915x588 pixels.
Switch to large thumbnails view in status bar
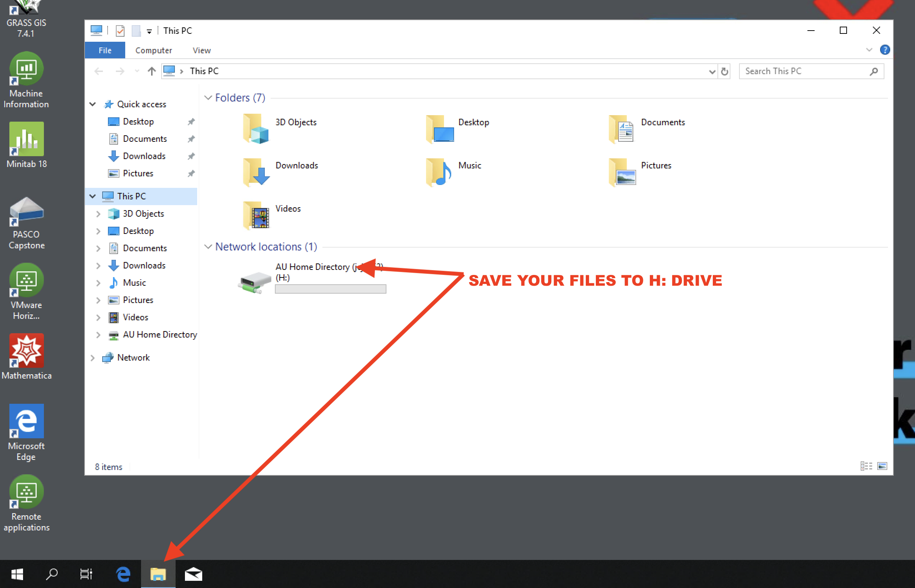pyautogui.click(x=883, y=466)
